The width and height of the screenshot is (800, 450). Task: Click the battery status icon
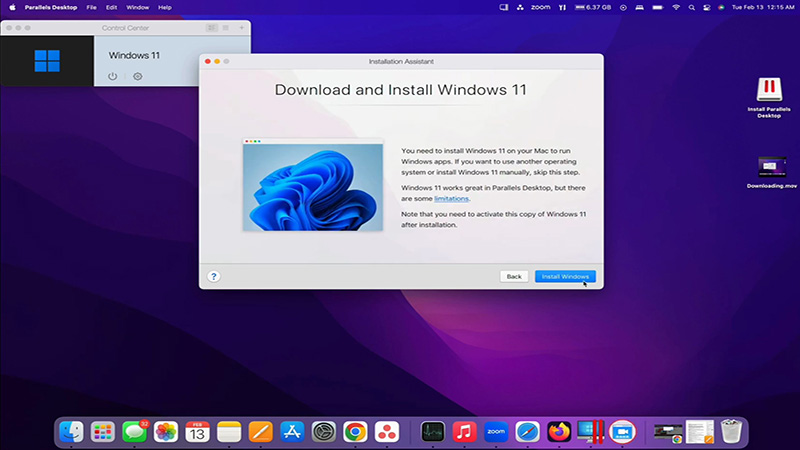click(x=658, y=7)
